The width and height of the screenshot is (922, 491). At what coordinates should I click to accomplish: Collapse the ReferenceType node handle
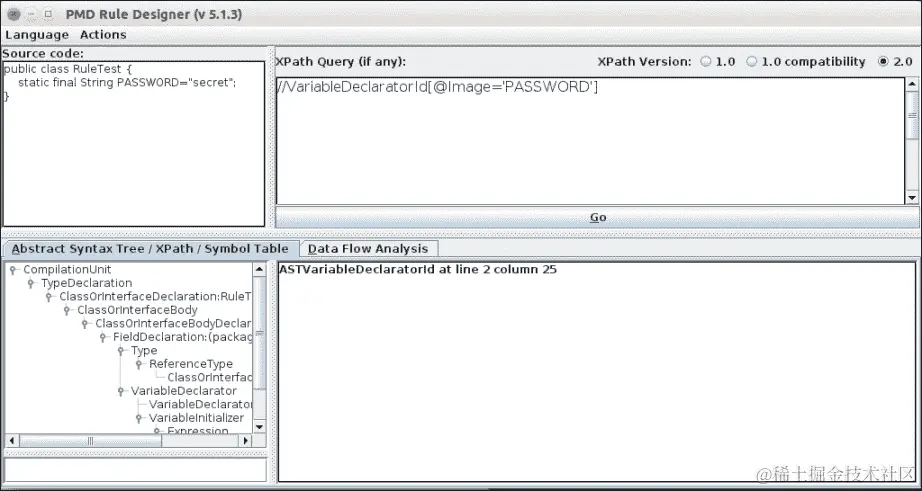[139, 365]
